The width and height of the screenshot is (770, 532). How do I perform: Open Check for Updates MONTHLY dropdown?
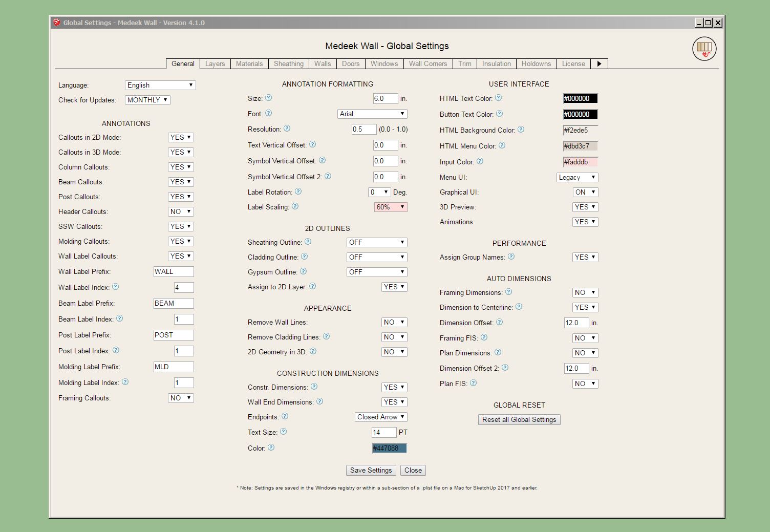[x=147, y=100]
